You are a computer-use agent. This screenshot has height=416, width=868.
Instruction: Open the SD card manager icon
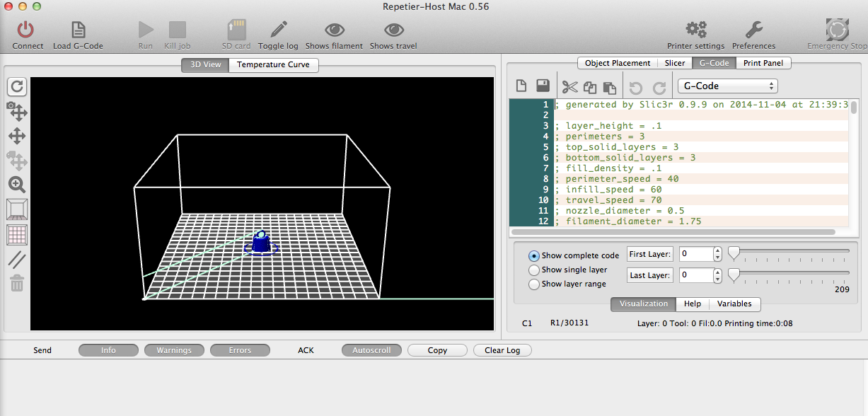(x=236, y=30)
